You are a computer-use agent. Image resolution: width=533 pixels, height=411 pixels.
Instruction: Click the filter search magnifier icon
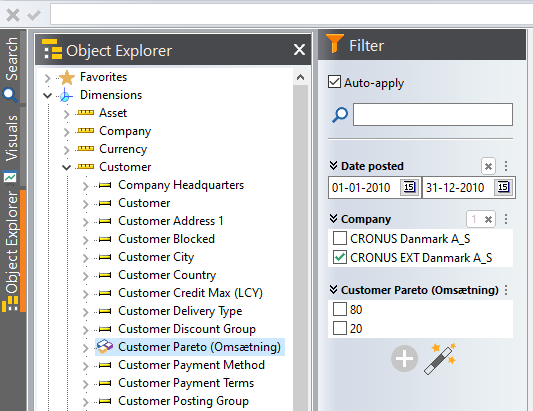340,115
